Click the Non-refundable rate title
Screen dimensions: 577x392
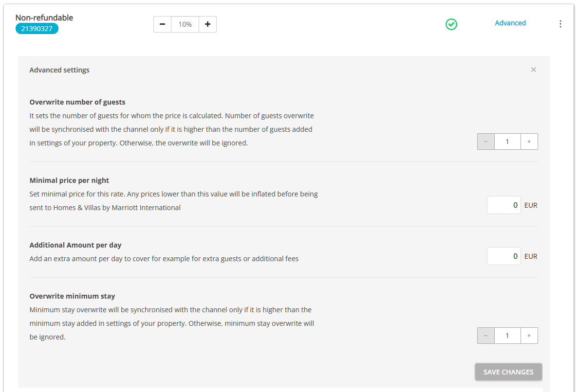pos(44,18)
